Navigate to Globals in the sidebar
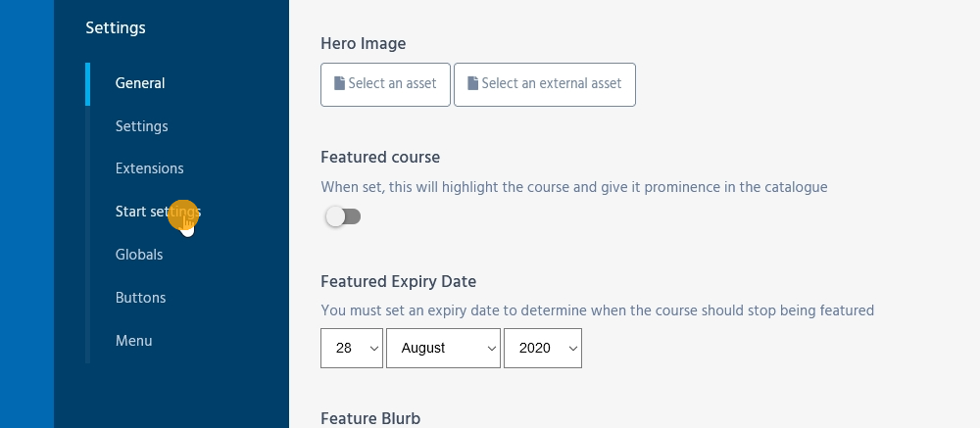This screenshot has width=980, height=428. [x=139, y=255]
